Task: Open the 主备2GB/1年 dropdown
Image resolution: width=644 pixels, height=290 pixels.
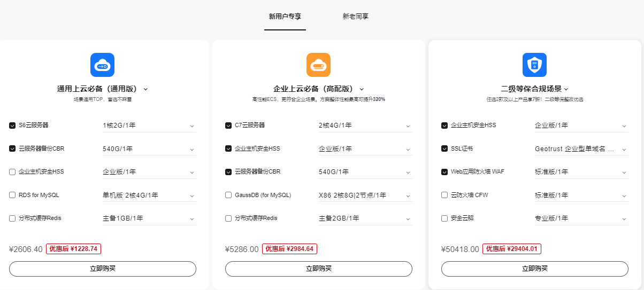Action: point(365,218)
